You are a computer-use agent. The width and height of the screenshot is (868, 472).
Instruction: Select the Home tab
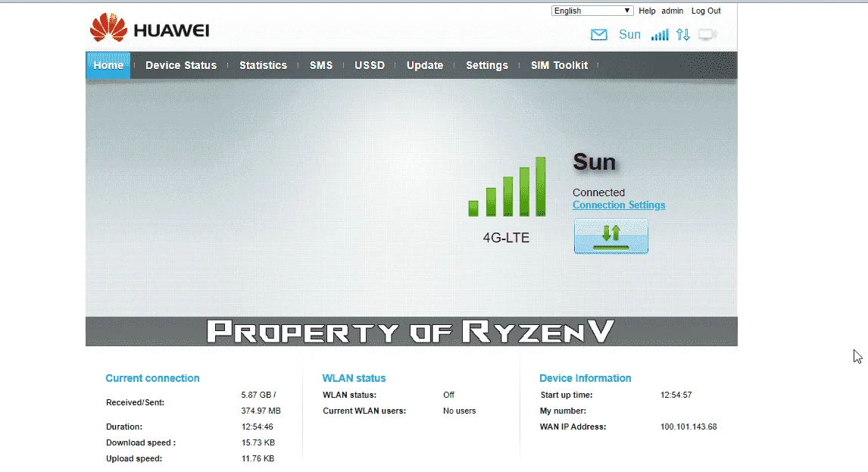pos(108,65)
